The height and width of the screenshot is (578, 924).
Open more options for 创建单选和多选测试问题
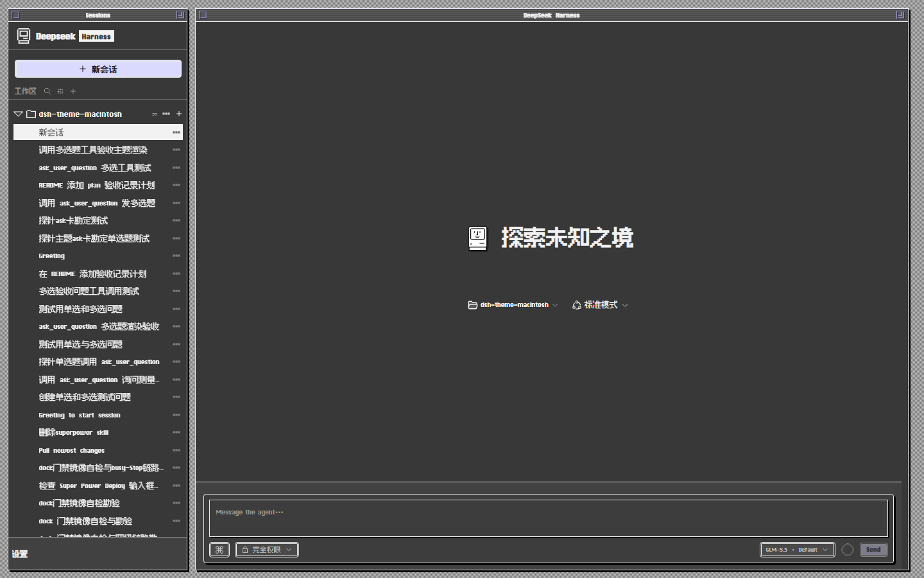[176, 397]
